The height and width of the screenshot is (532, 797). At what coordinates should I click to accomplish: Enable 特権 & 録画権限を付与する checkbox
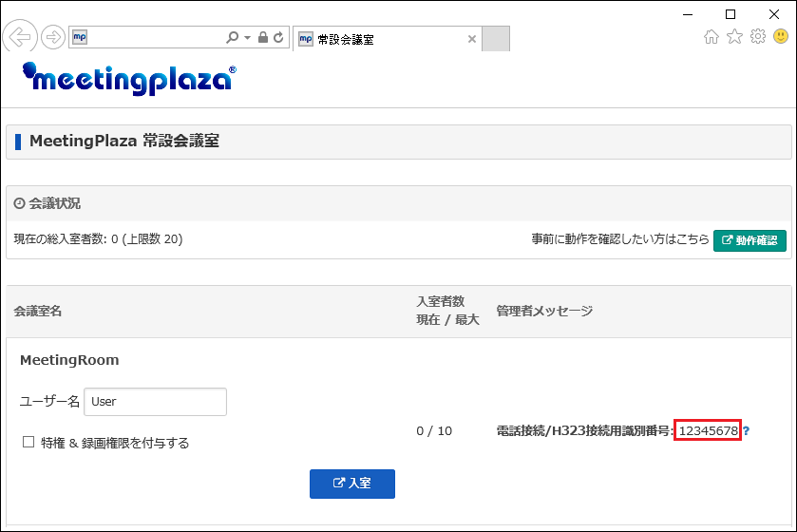(28, 442)
